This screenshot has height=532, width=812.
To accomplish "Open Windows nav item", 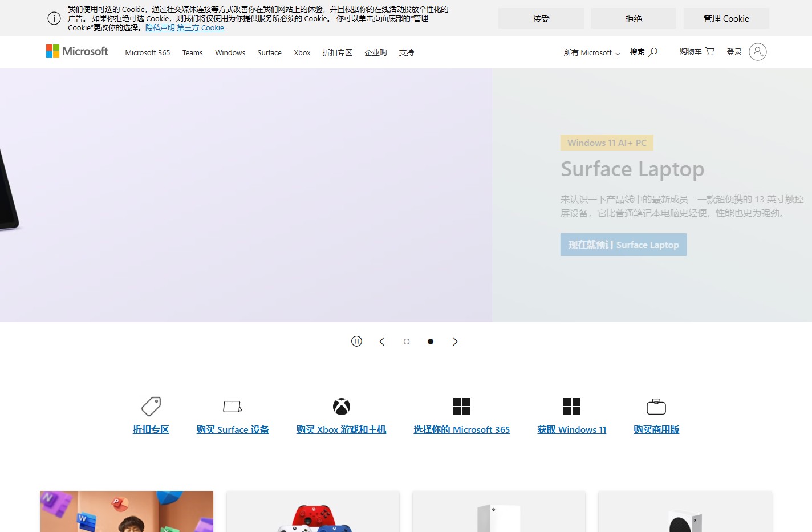I will point(230,52).
